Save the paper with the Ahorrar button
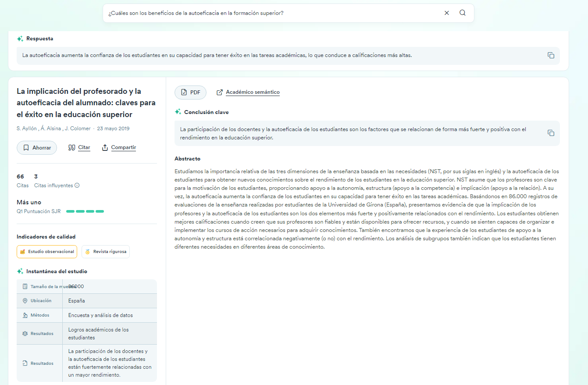 (x=37, y=148)
